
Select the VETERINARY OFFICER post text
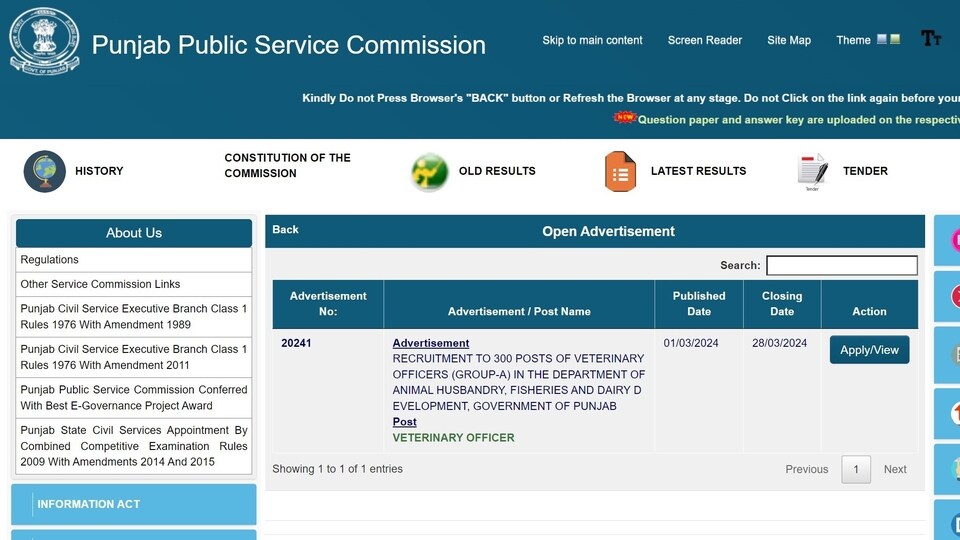click(454, 438)
